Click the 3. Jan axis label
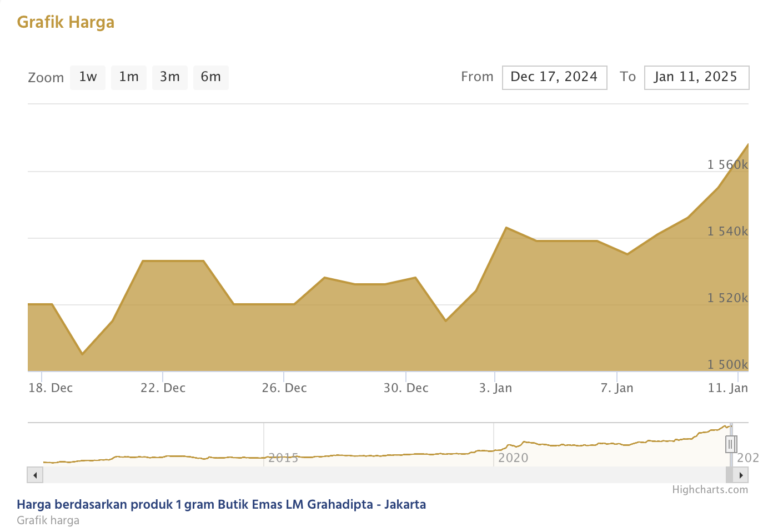This screenshot has width=773, height=532. [x=495, y=388]
